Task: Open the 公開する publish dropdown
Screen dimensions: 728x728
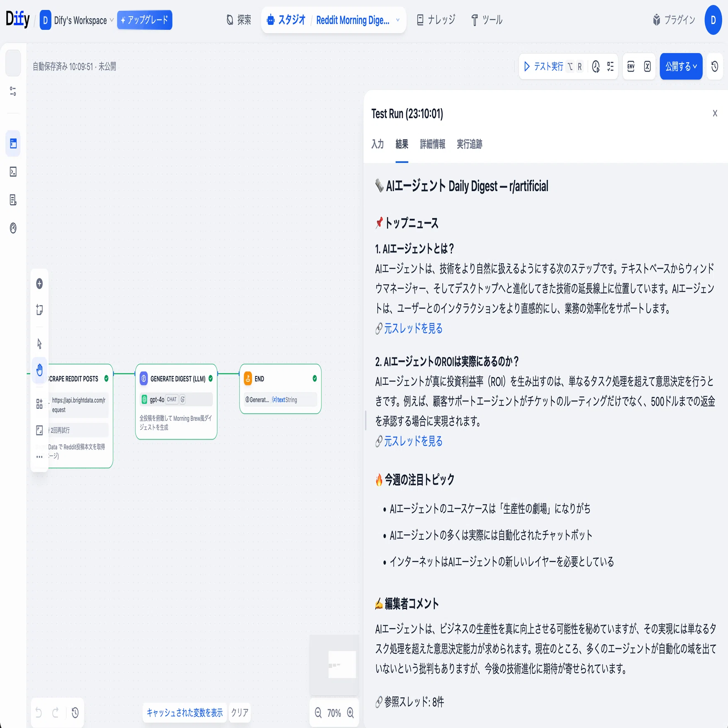Action: point(681,66)
